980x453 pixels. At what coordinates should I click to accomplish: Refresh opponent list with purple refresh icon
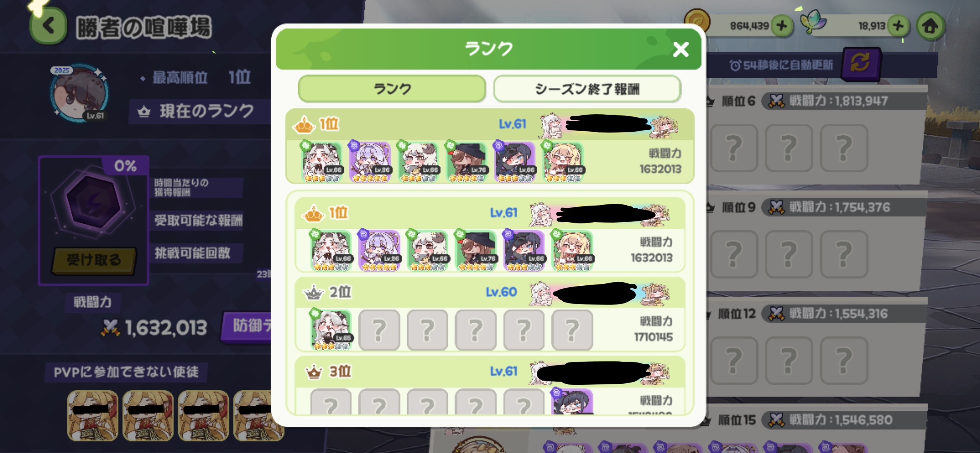pyautogui.click(x=861, y=64)
